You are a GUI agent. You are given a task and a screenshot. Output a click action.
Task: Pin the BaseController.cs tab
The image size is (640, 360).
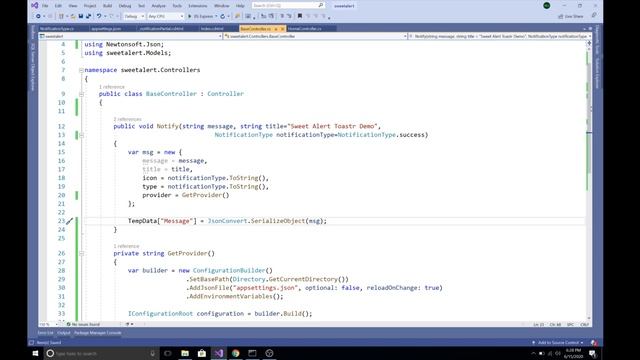(276, 29)
